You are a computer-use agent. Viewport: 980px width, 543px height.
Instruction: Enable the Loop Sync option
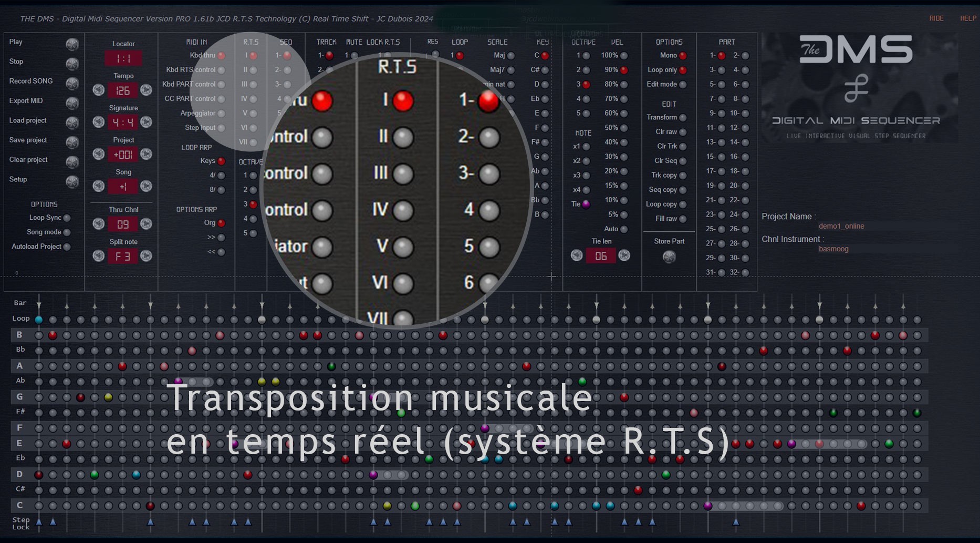tap(67, 218)
